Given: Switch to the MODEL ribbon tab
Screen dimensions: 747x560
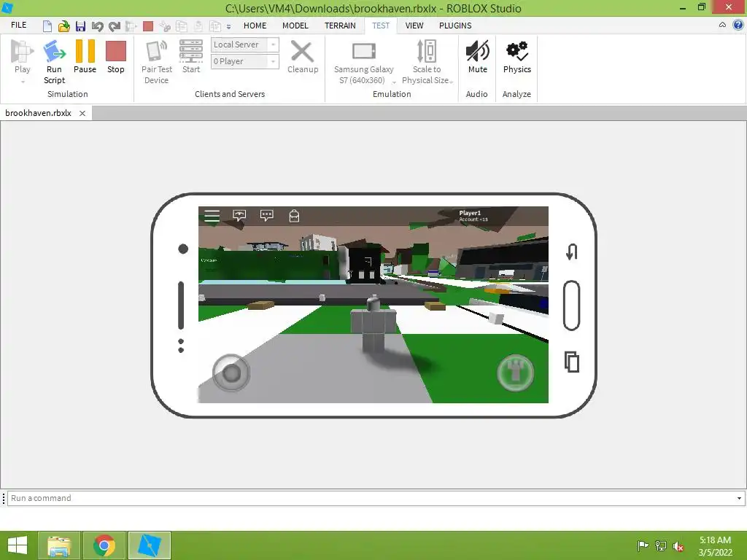Looking at the screenshot, I should [295, 26].
